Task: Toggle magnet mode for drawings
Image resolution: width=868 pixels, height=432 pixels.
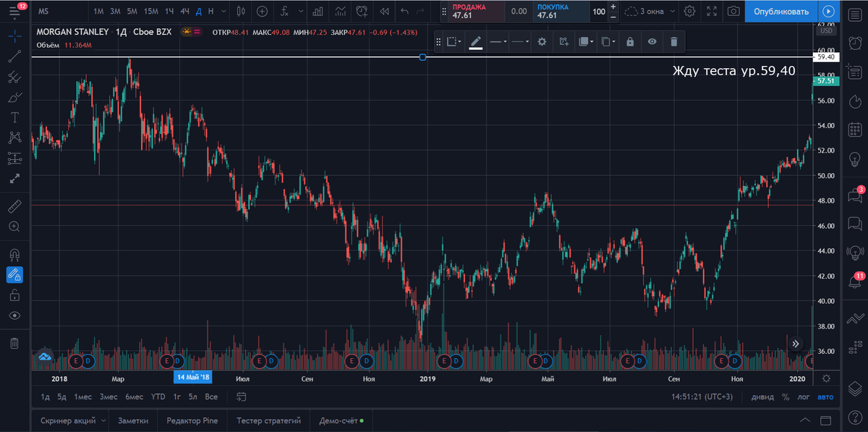Action: coord(14,255)
